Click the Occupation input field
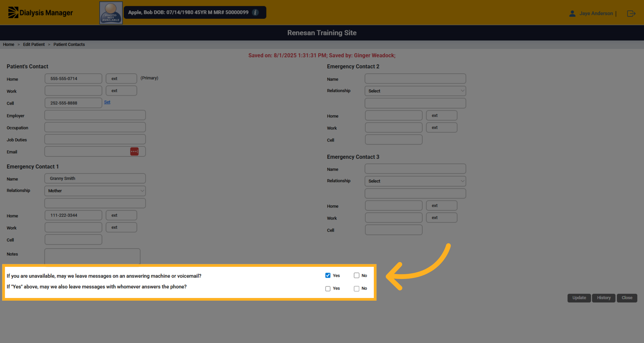The height and width of the screenshot is (343, 644). pos(95,127)
